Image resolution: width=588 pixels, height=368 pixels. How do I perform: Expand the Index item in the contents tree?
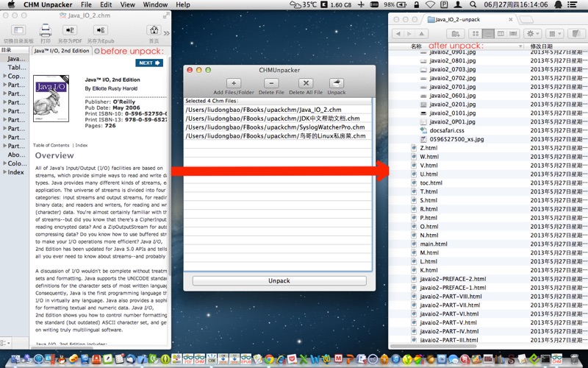4,172
